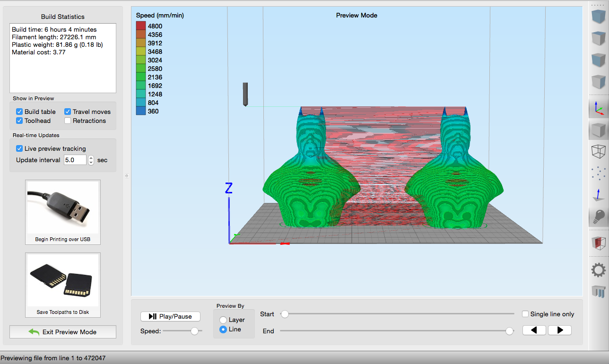Screen dimensions: 609x364
Task: Click Save Toolpaths to Disk label
Action: tap(63, 312)
